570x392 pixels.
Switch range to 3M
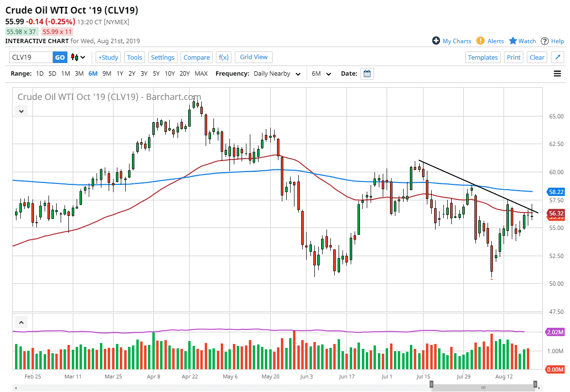coord(79,74)
